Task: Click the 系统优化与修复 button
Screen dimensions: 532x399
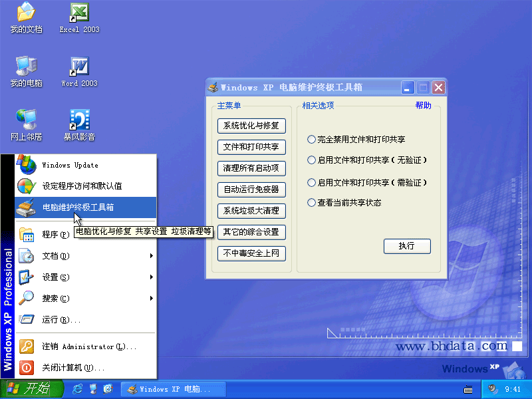Action: pyautogui.click(x=251, y=126)
